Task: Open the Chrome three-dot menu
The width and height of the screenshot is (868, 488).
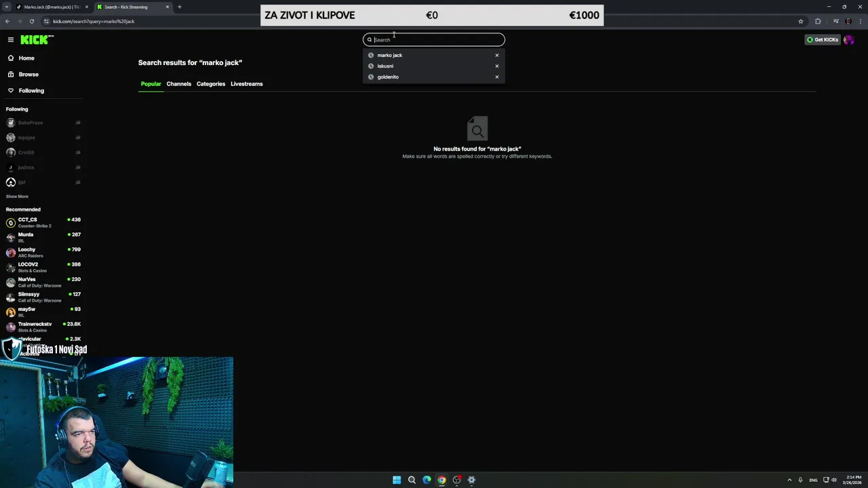Action: [861, 21]
